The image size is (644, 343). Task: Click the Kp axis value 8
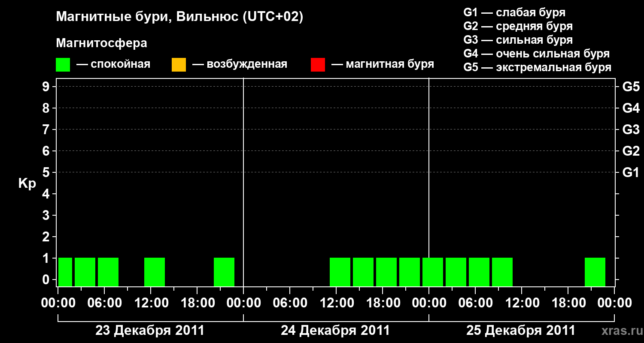click(47, 108)
